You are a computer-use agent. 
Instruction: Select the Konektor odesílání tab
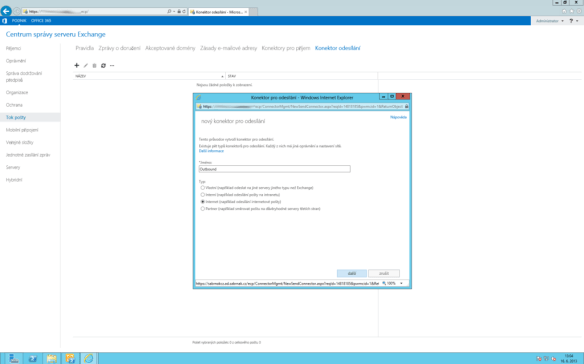click(x=337, y=48)
